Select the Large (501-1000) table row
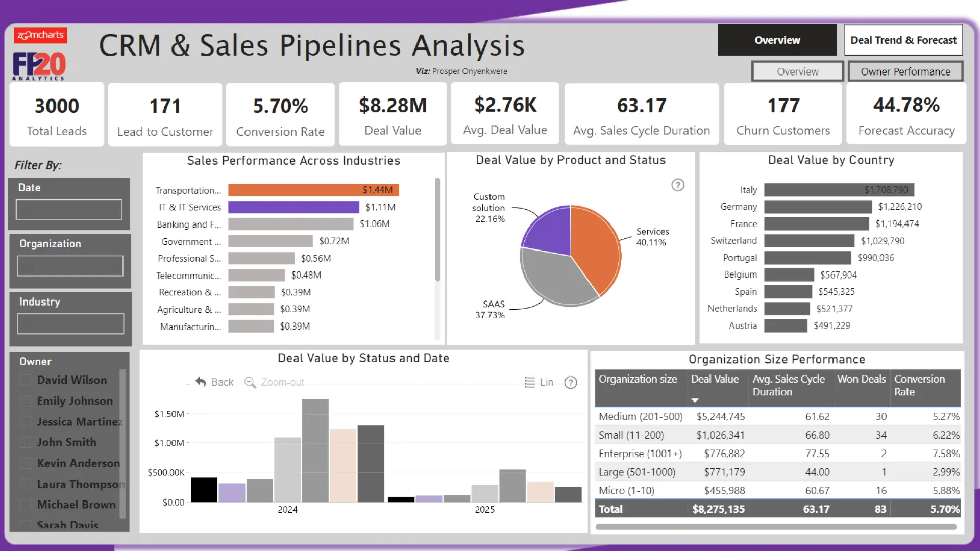Screen dimensions: 980x551 point(777,472)
